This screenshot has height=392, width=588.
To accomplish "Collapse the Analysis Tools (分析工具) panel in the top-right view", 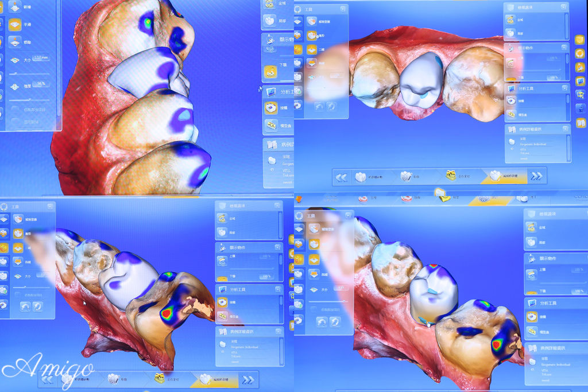I will 565,88.
